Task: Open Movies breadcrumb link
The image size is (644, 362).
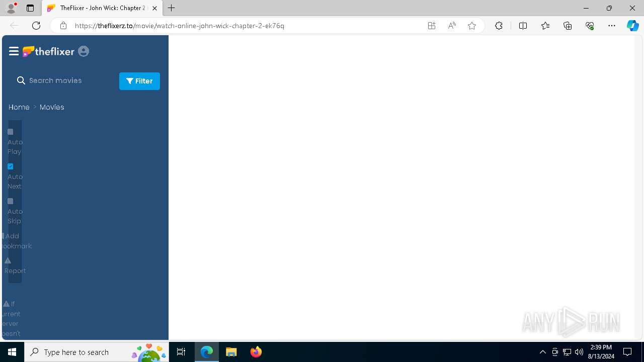Action: pyautogui.click(x=52, y=107)
